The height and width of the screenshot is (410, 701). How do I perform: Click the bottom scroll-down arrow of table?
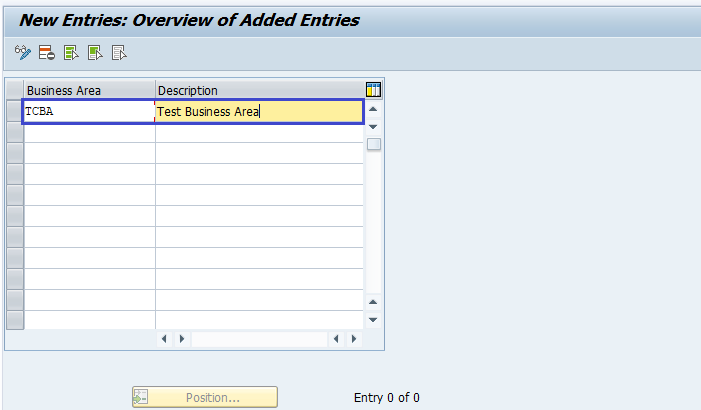pos(374,320)
